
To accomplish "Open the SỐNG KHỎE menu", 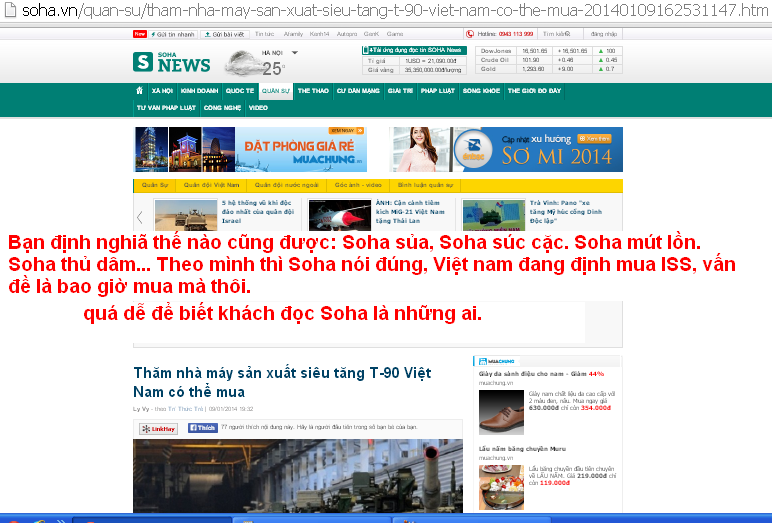I will 481,91.
